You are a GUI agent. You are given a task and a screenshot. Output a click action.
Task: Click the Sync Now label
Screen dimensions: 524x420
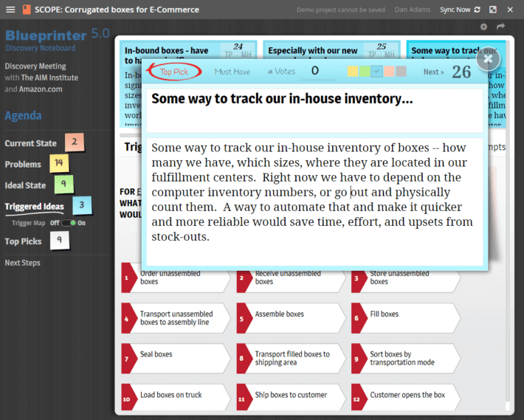pyautogui.click(x=455, y=10)
